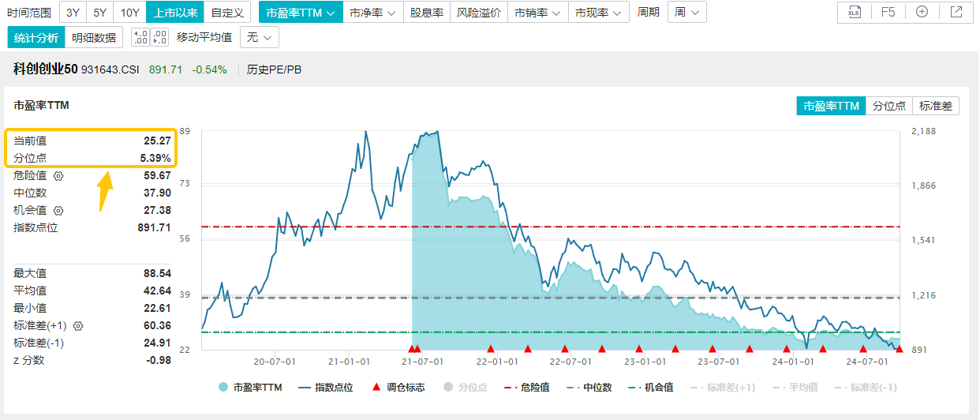Open the 移动平均值 dropdown showing 无
Screen dimensions: 980x420
pyautogui.click(x=259, y=37)
